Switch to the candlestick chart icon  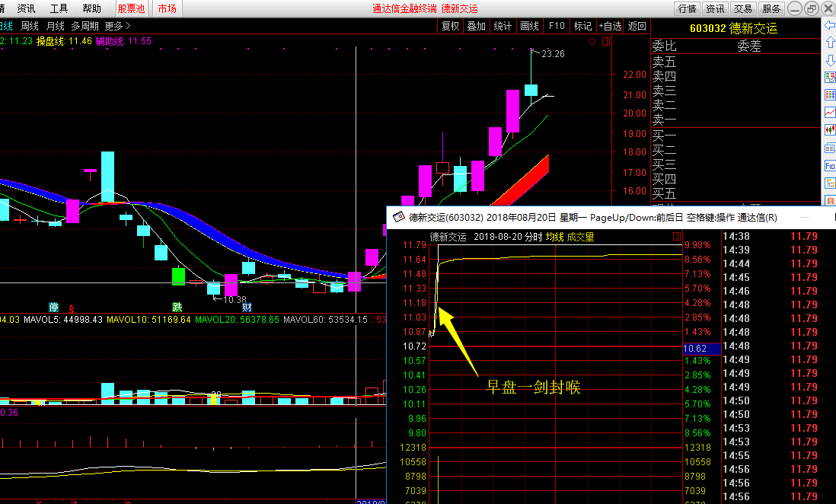pyautogui.click(x=830, y=129)
